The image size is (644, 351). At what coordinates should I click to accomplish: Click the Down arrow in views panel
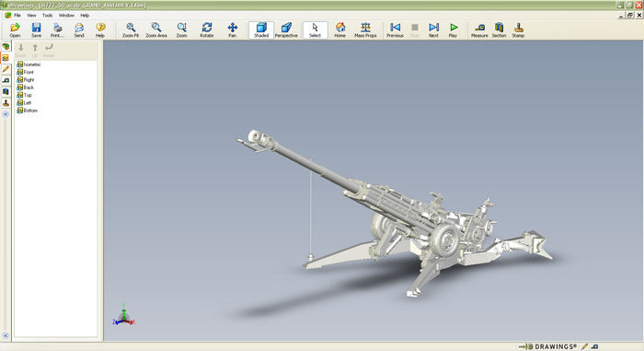click(21, 50)
